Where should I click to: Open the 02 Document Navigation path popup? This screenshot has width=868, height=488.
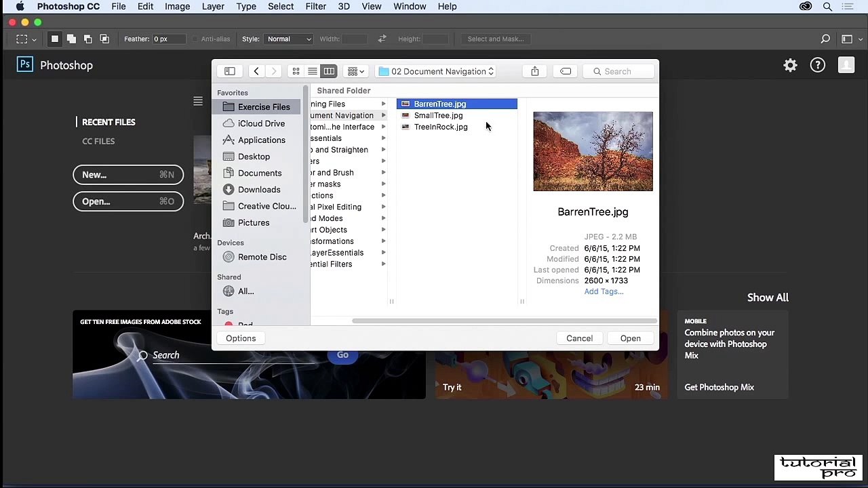tap(437, 71)
